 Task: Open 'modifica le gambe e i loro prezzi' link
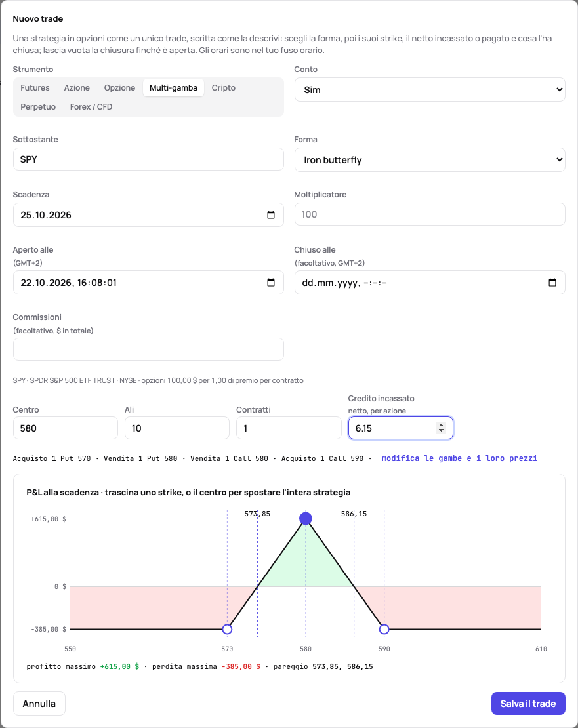[x=460, y=458]
